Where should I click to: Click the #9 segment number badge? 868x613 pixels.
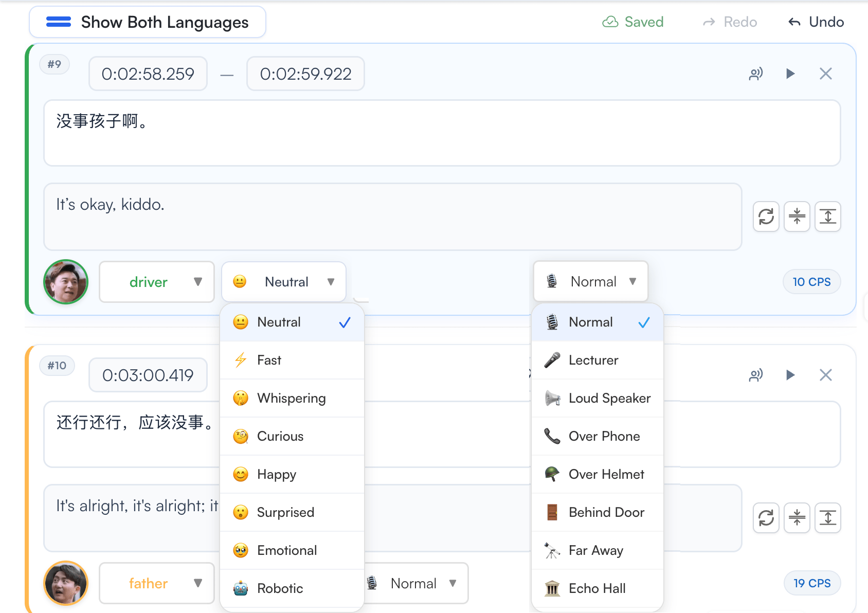coord(55,64)
